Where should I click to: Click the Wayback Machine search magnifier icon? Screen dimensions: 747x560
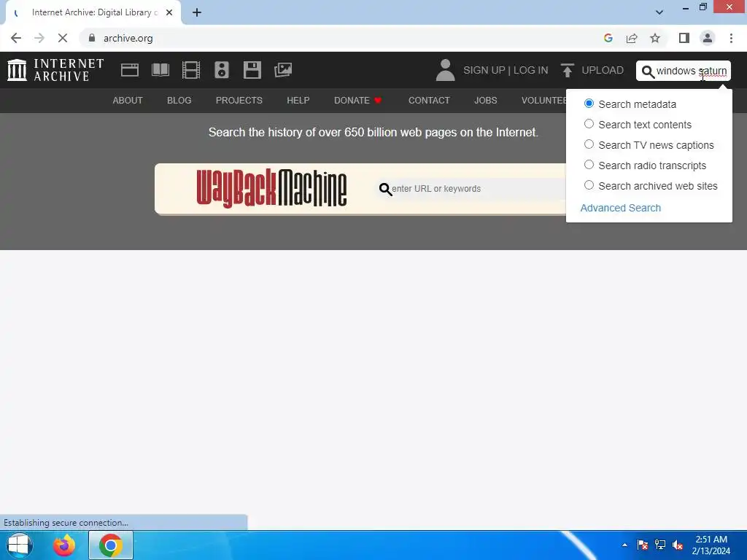coord(385,189)
